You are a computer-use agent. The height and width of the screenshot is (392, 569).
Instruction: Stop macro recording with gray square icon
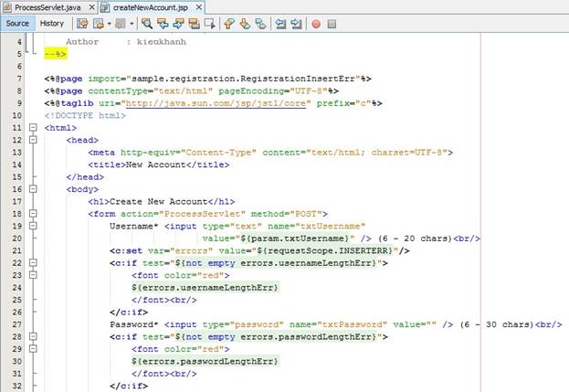pyautogui.click(x=332, y=24)
